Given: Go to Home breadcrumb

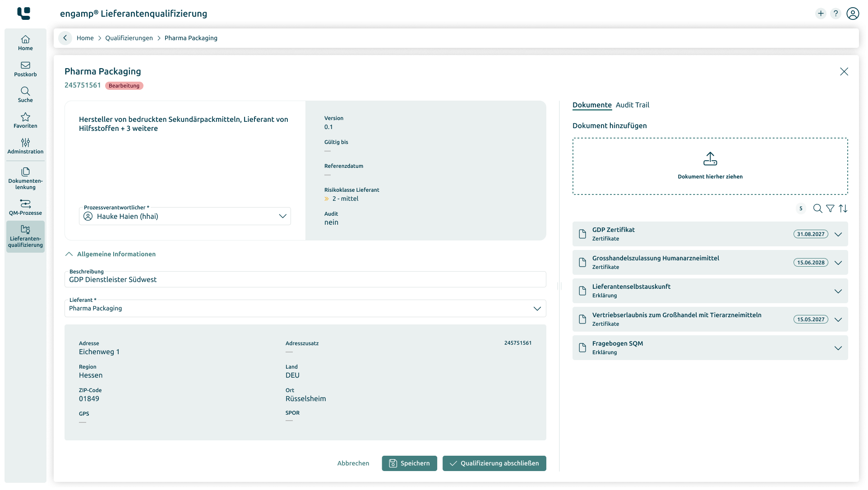Looking at the screenshot, I should coord(85,38).
